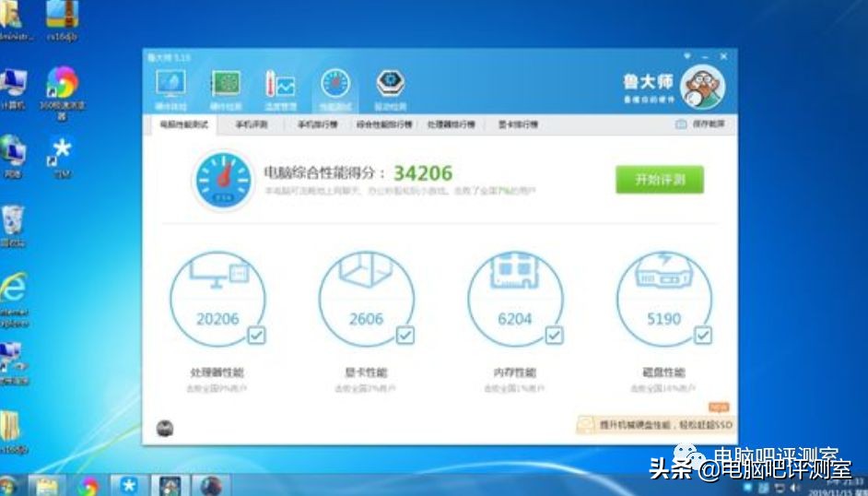Open the Computer (计算机) desktop icon
This screenshot has height=496, width=868.
(12, 89)
